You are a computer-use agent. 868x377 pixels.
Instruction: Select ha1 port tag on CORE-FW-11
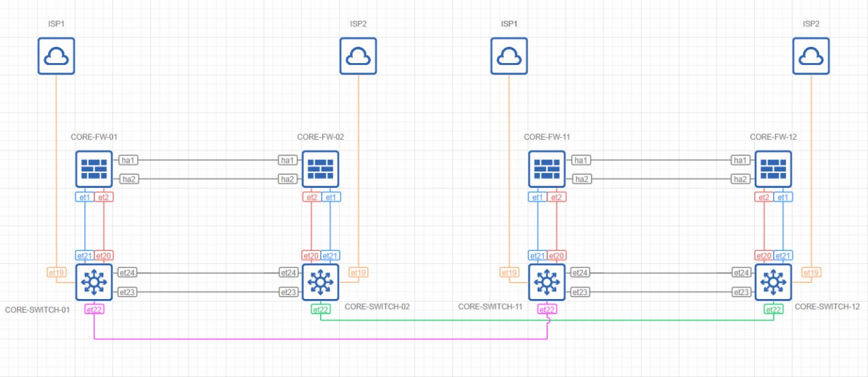point(580,160)
